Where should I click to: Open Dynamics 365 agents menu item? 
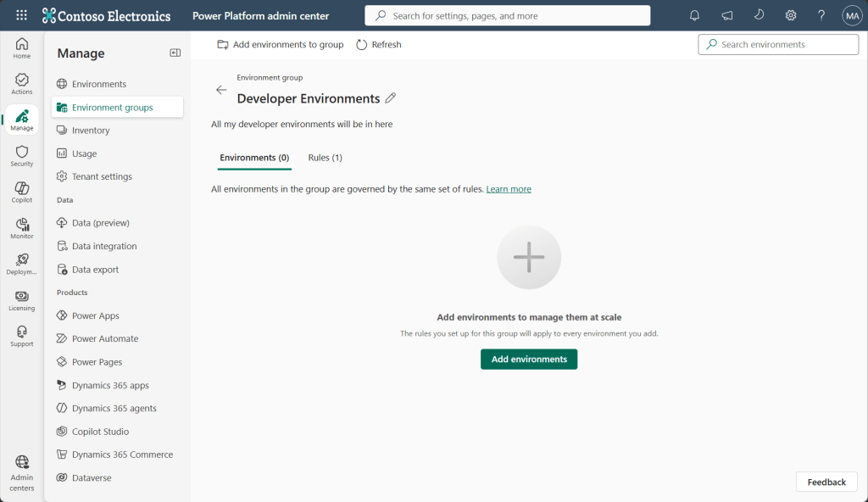117,408
